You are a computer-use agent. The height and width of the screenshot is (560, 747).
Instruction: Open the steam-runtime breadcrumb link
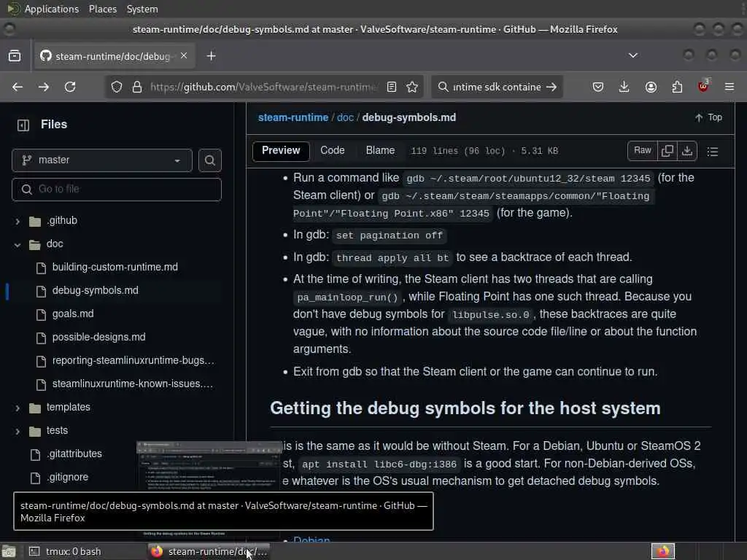pos(293,117)
